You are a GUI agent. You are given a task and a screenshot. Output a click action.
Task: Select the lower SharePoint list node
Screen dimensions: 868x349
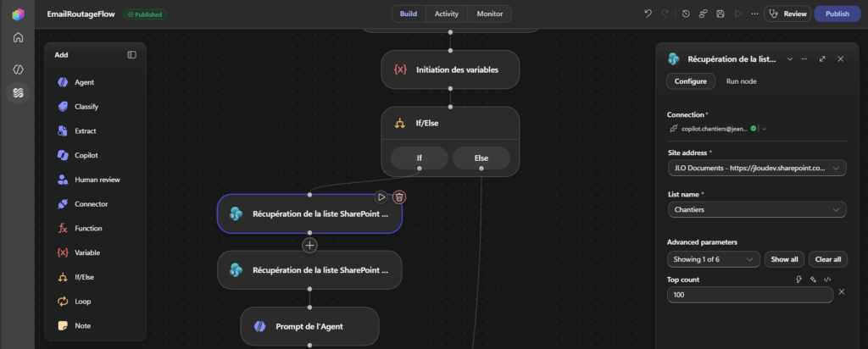click(309, 270)
